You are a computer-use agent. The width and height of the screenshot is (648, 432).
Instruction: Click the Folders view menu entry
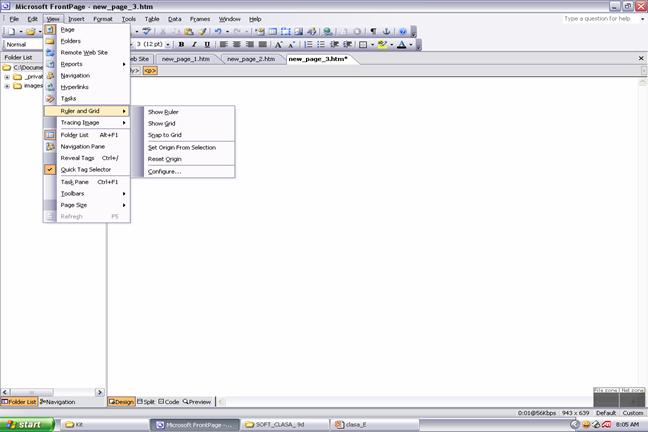click(71, 41)
